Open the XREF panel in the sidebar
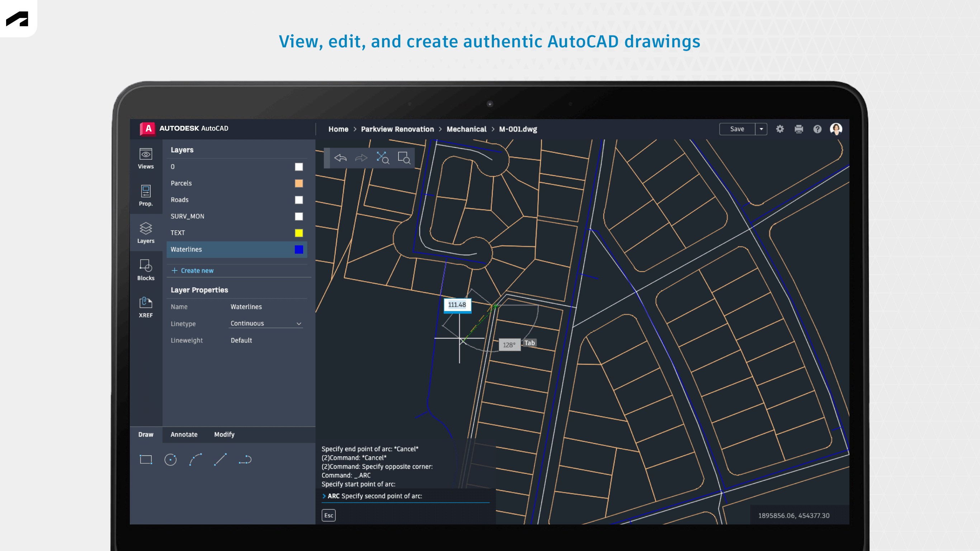The image size is (980, 551). [146, 306]
